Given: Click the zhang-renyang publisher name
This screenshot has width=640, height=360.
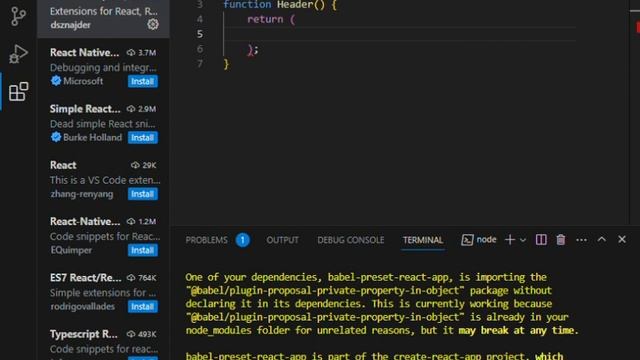Looking at the screenshot, I should (82, 194).
